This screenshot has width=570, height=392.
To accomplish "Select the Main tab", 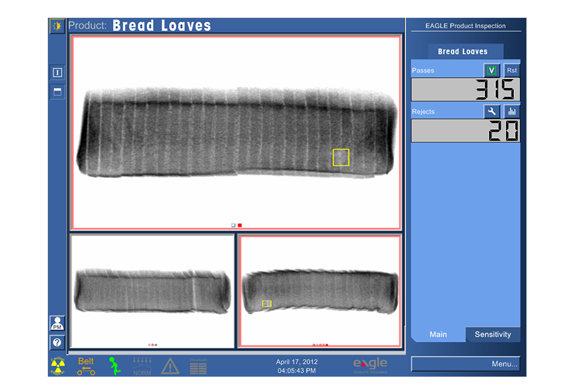I will pos(438,334).
